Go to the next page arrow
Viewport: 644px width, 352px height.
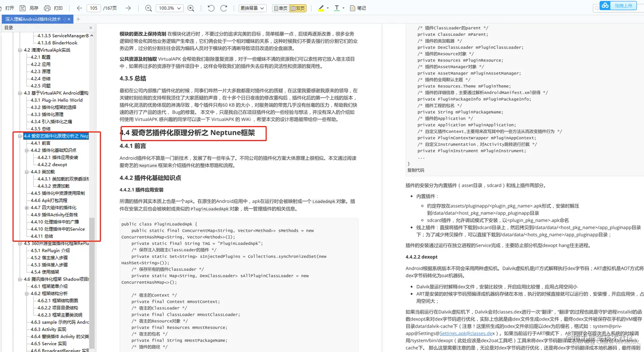coord(128,8)
